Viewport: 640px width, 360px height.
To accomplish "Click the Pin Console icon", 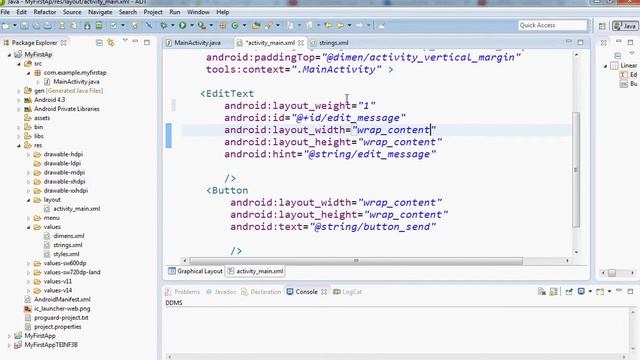I will pyautogui.click(x=569, y=291).
